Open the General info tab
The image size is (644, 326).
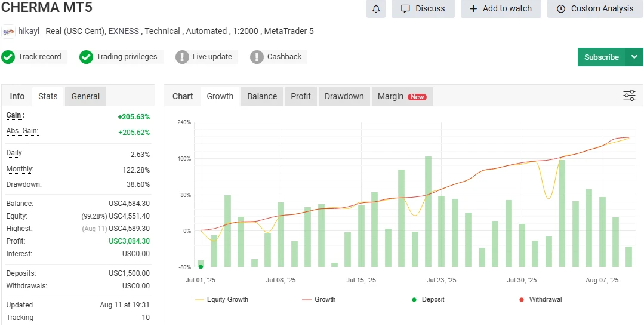tap(85, 96)
